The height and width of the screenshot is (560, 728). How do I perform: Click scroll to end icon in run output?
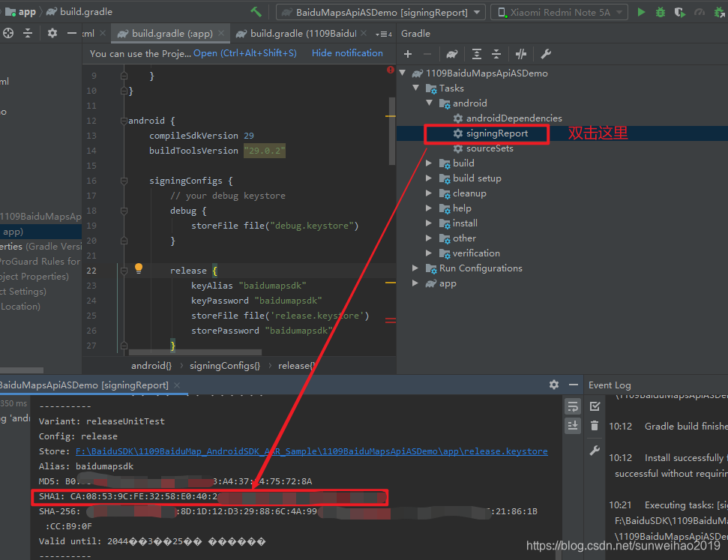(x=573, y=425)
